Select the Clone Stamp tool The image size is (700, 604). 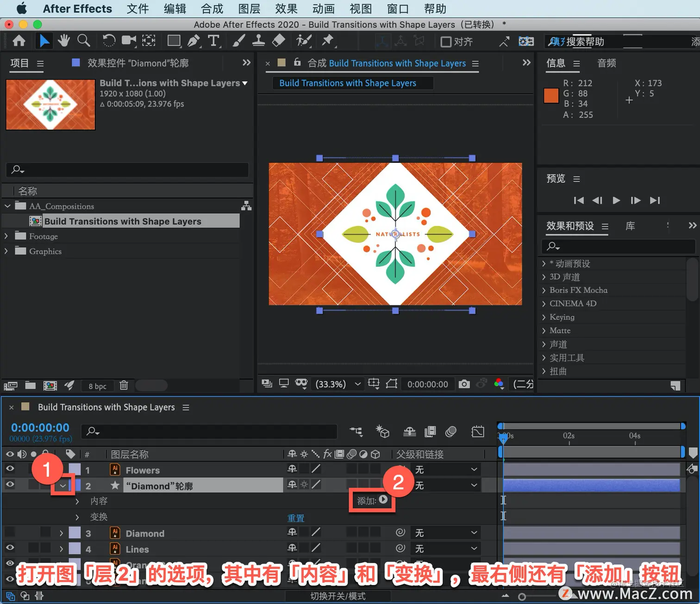[x=258, y=41]
